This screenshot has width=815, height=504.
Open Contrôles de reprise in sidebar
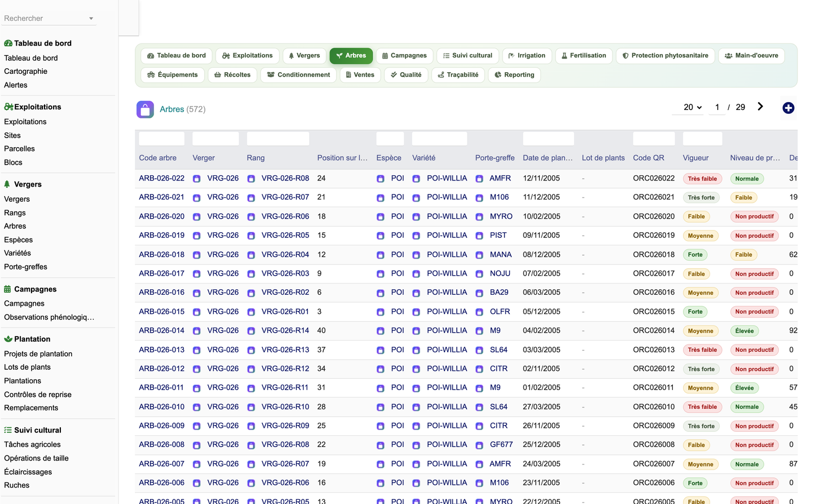click(38, 395)
